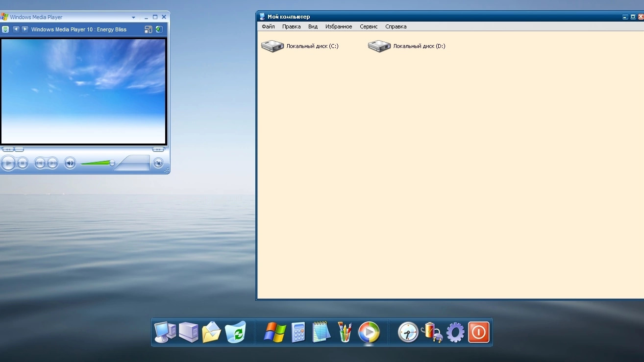Open the Правка menu
Screen dimensions: 644x362
click(291, 26)
